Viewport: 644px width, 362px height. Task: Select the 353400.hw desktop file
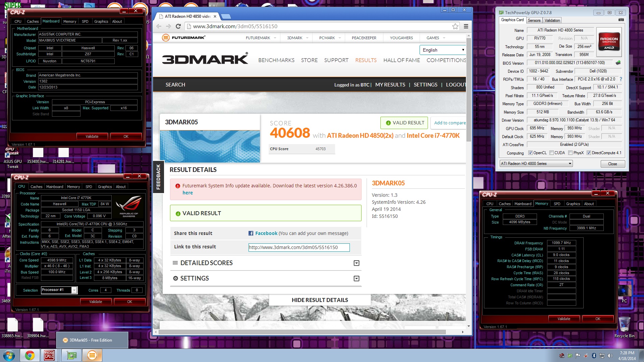coord(38,156)
